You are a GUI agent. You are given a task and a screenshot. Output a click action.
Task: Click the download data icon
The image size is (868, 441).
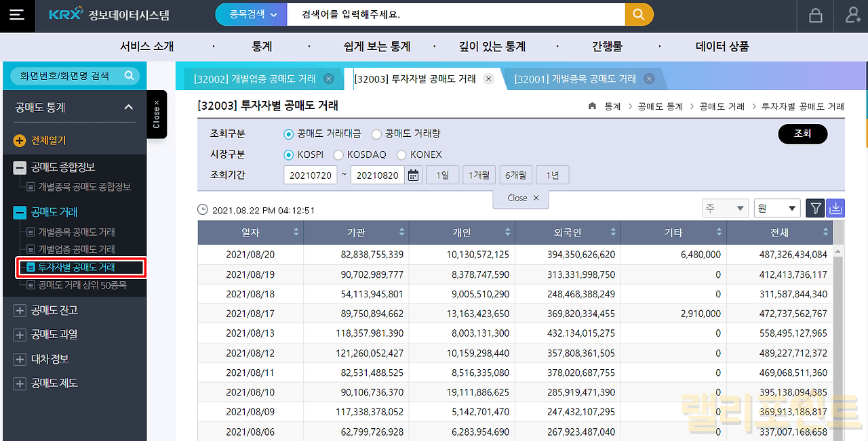pyautogui.click(x=835, y=209)
